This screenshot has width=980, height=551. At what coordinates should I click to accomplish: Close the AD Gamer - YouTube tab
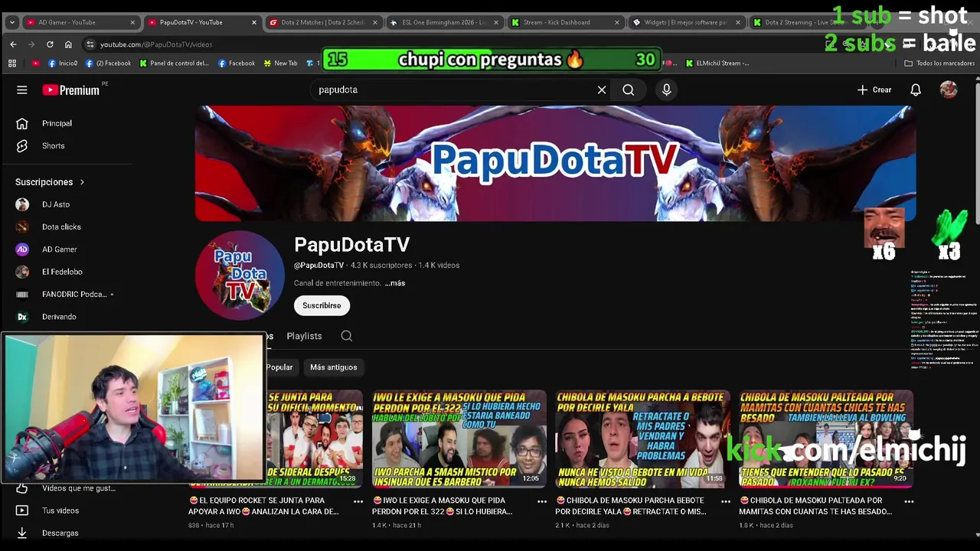pyautogui.click(x=132, y=22)
